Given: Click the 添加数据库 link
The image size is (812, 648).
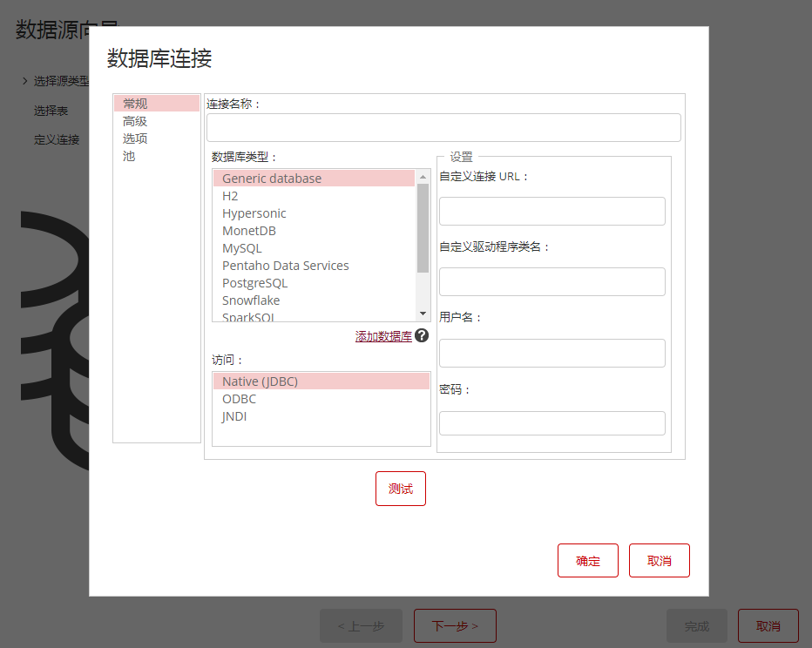Looking at the screenshot, I should pos(383,336).
